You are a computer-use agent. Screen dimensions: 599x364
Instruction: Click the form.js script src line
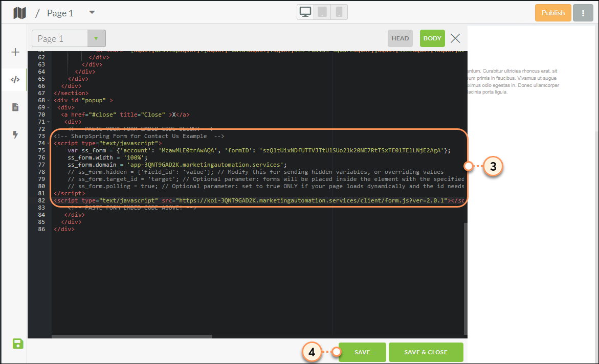click(x=259, y=200)
